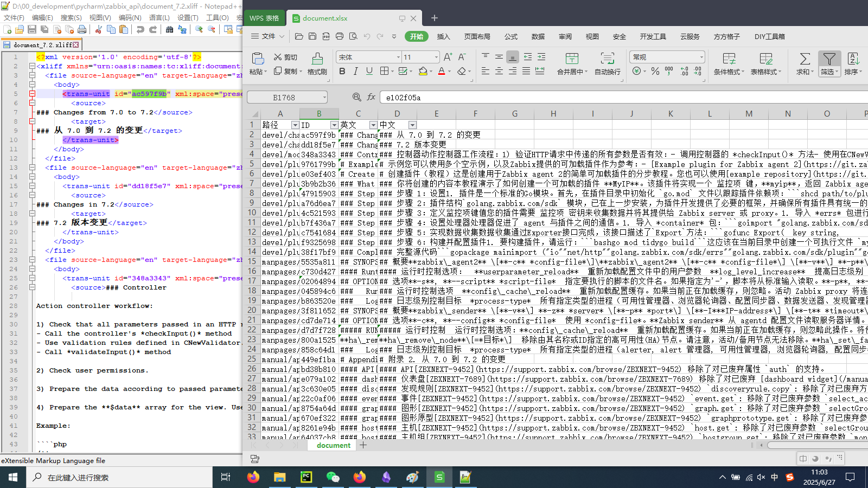Toggle Underline formatting in WPS

[369, 71]
